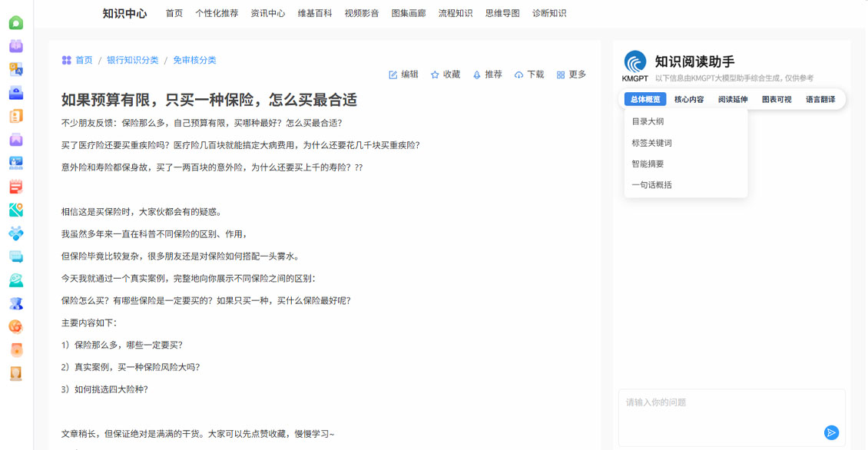Viewport: 868px width, 450px height.
Task: Click the 推荐 rocket icon
Action: [476, 74]
